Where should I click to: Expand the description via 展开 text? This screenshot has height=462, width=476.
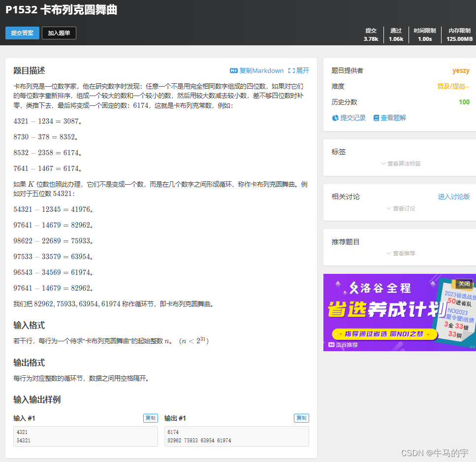pyautogui.click(x=302, y=71)
